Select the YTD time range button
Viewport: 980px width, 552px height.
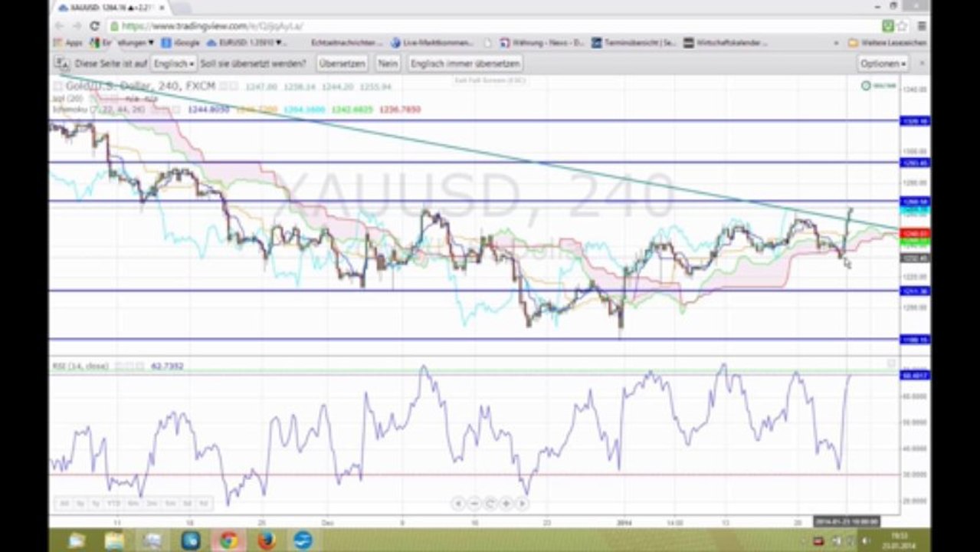point(113,504)
